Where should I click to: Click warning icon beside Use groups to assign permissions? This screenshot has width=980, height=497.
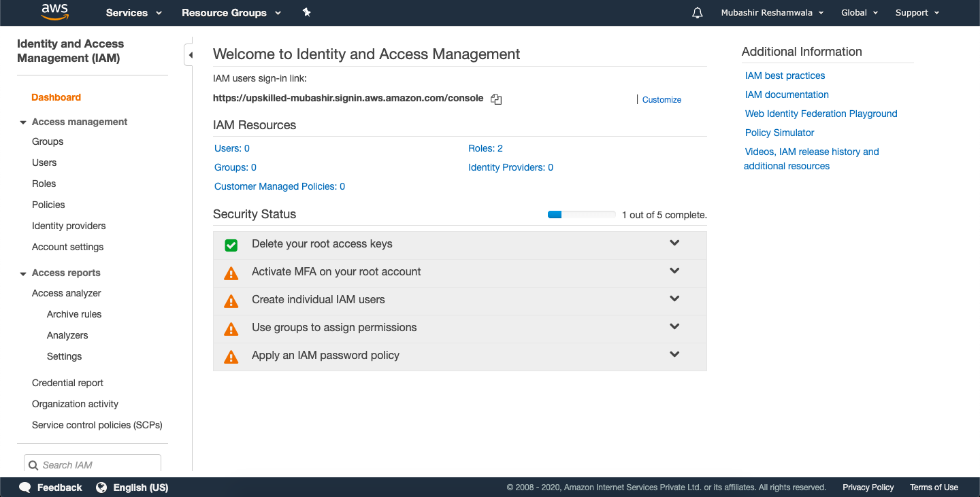[231, 329]
